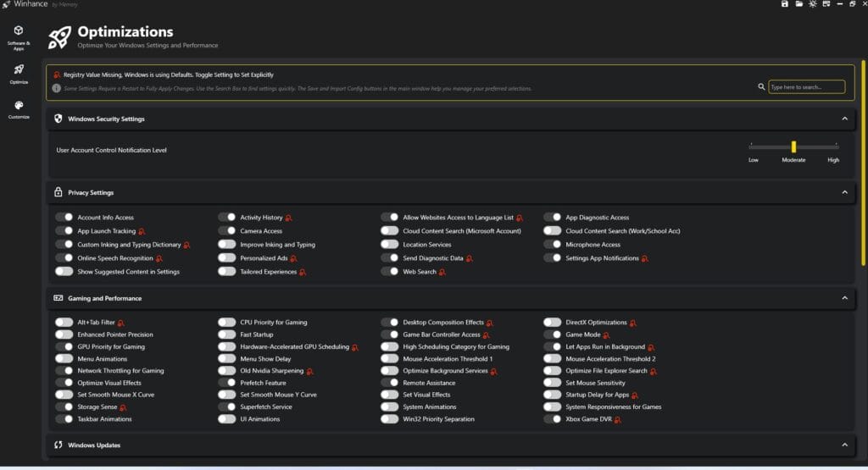This screenshot has height=470, width=868.
Task: Click the Save Config icon in title bar
Action: click(x=785, y=4)
